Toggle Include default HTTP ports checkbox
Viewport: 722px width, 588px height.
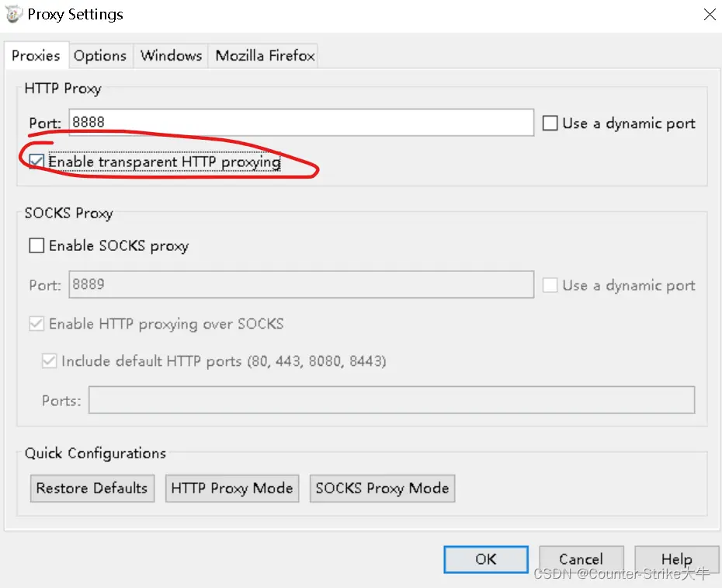(49, 361)
